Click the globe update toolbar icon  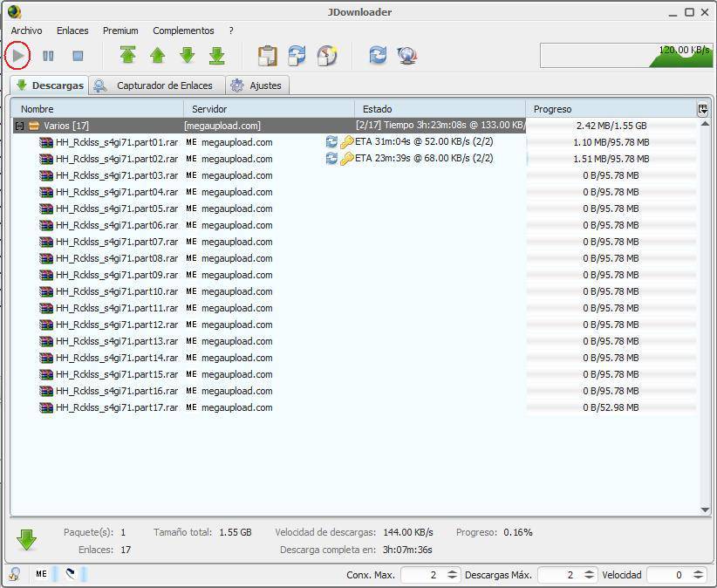[x=407, y=56]
